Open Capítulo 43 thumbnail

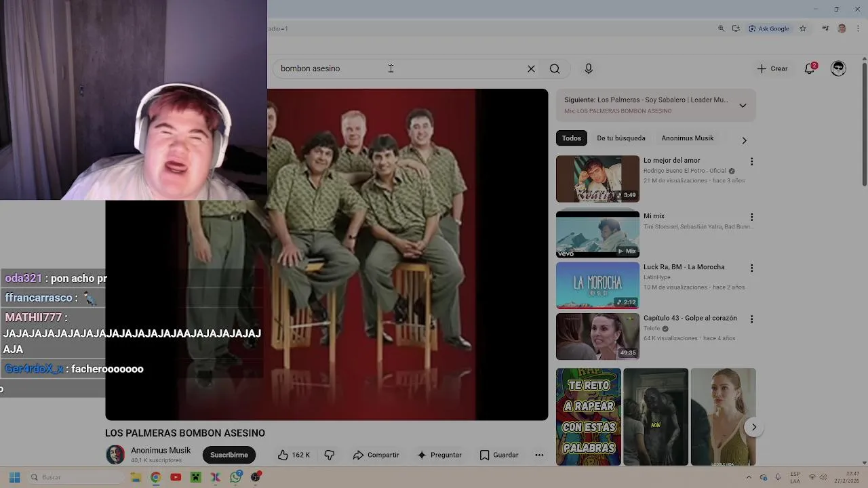(x=597, y=336)
